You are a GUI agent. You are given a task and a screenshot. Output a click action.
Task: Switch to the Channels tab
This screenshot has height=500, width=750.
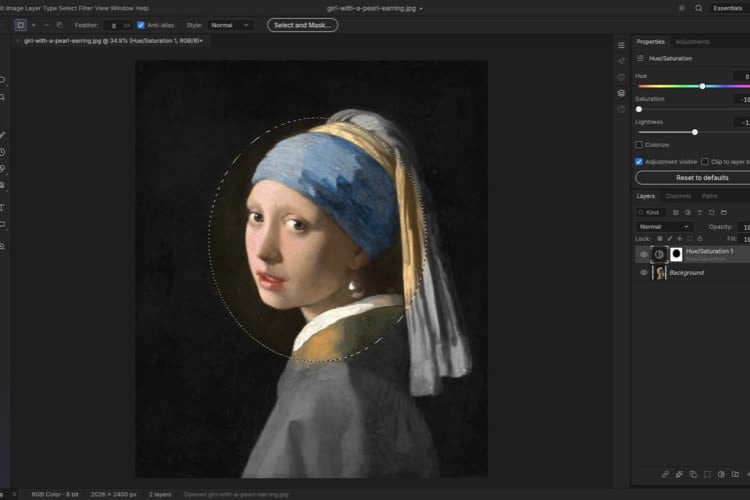click(x=678, y=196)
